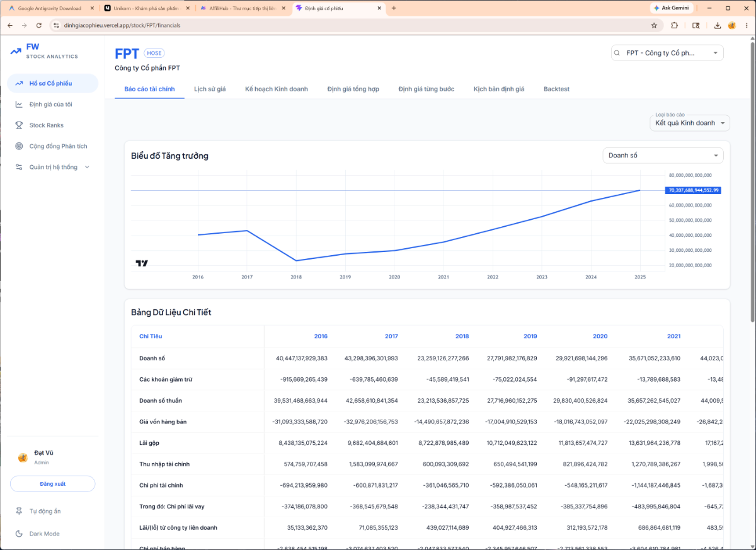View site information icon in address bar
The width and height of the screenshot is (756, 550).
[x=56, y=25]
